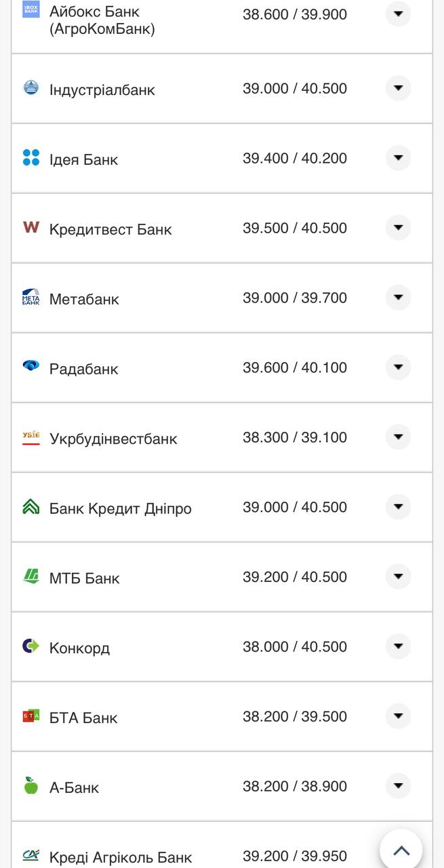Click the Ідея Банк rate 39.400 / 40.200

295,158
